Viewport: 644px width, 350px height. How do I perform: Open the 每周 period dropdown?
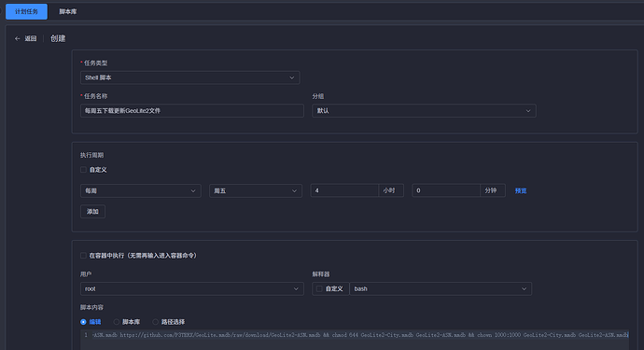140,190
